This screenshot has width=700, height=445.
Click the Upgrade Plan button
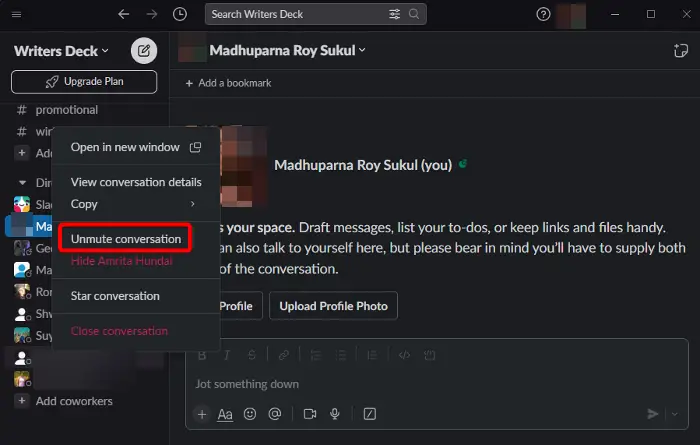pyautogui.click(x=84, y=82)
